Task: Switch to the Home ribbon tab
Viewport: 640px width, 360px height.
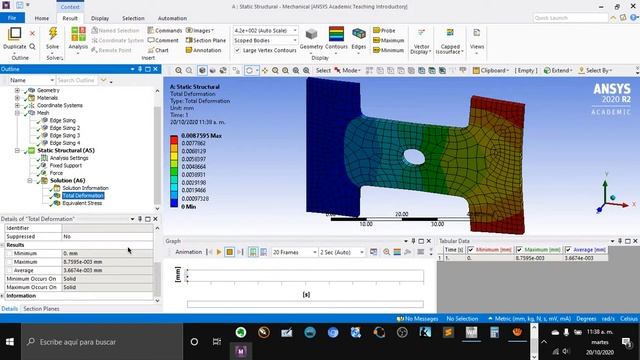Action: coord(42,18)
